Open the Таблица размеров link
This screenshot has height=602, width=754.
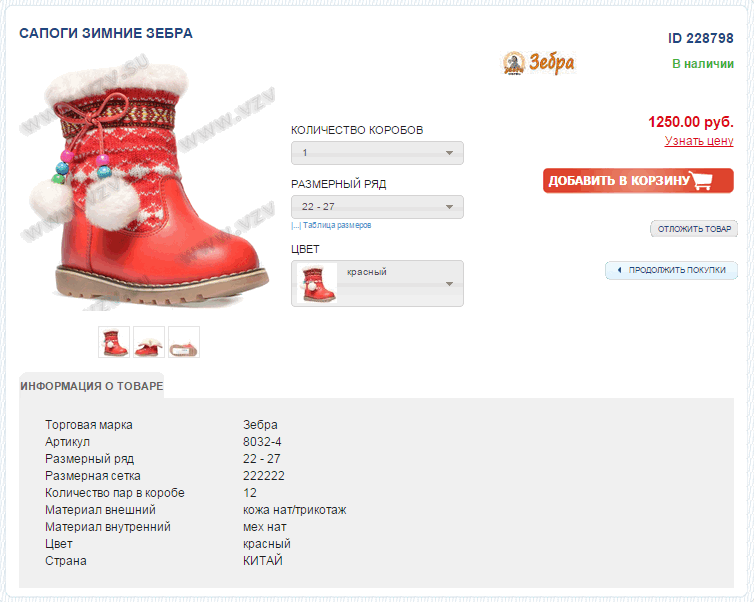[x=337, y=225]
